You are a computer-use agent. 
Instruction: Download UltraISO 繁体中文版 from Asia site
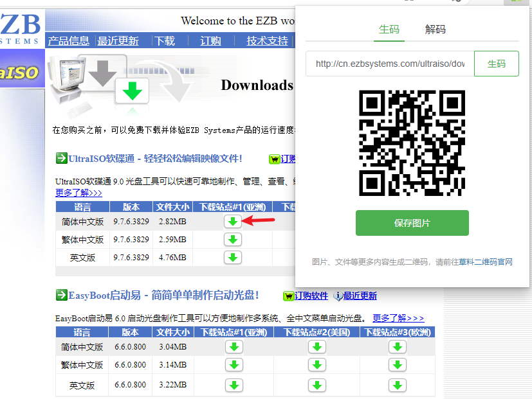[233, 239]
